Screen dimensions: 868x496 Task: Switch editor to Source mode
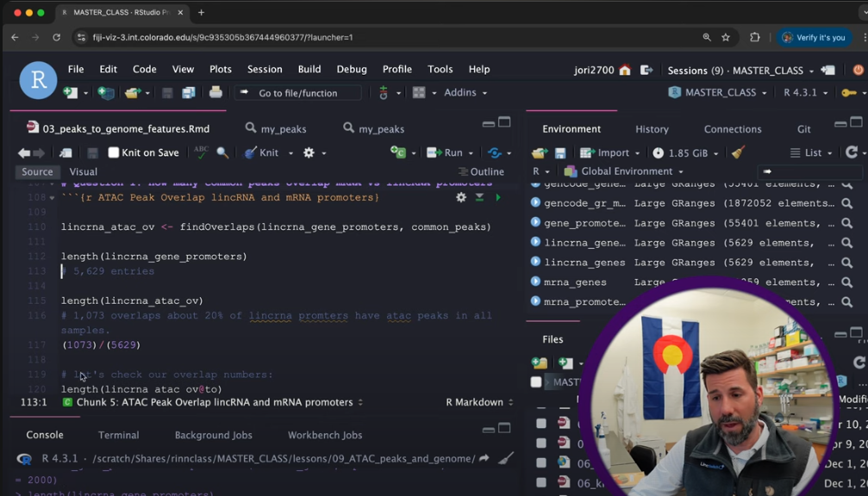tap(37, 172)
